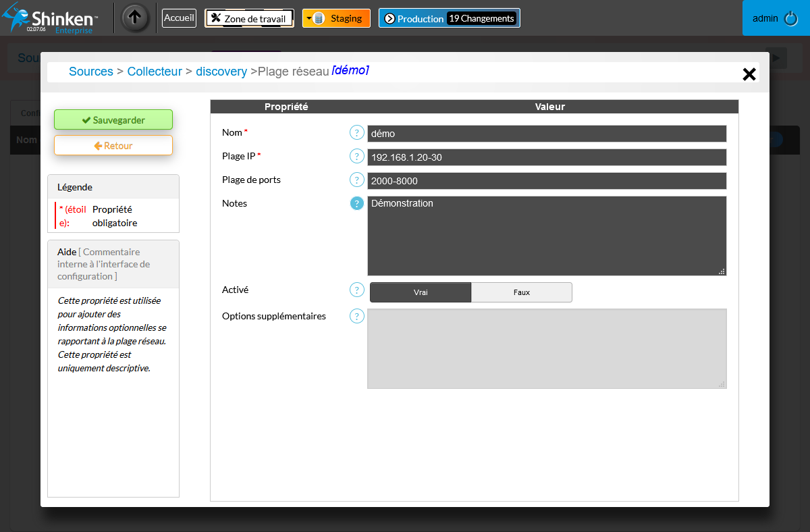Close the dialog with the X icon
Image resolution: width=810 pixels, height=532 pixels.
pyautogui.click(x=749, y=74)
